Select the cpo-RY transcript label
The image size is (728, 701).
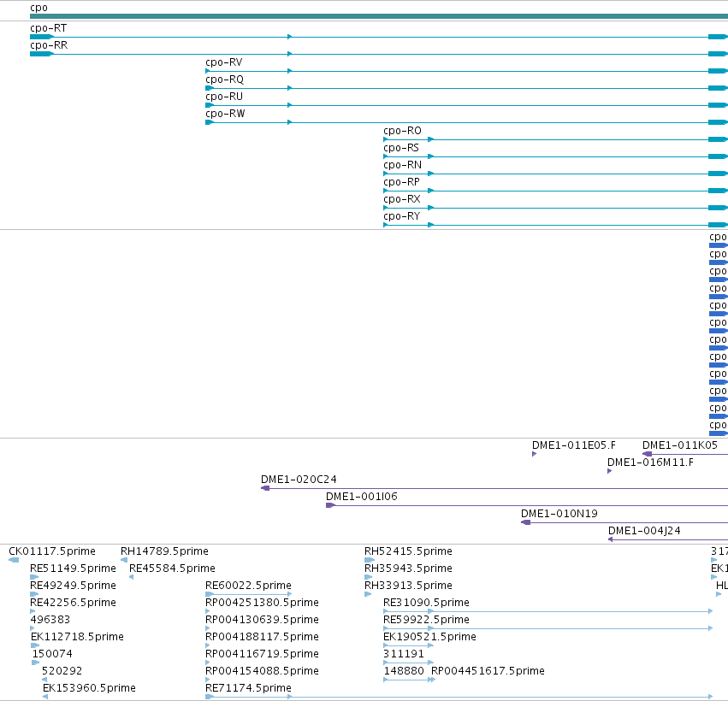click(401, 216)
